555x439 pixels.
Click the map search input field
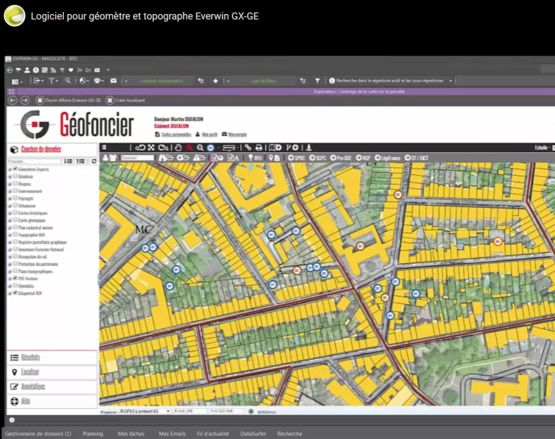137,158
